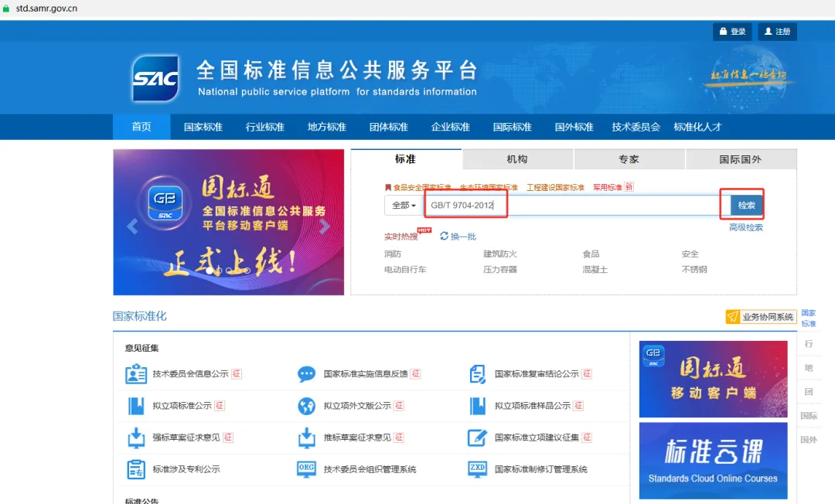Click the 国家标准立项建议征集 edit icon
Screen dimensions: 835x504
[477, 438]
